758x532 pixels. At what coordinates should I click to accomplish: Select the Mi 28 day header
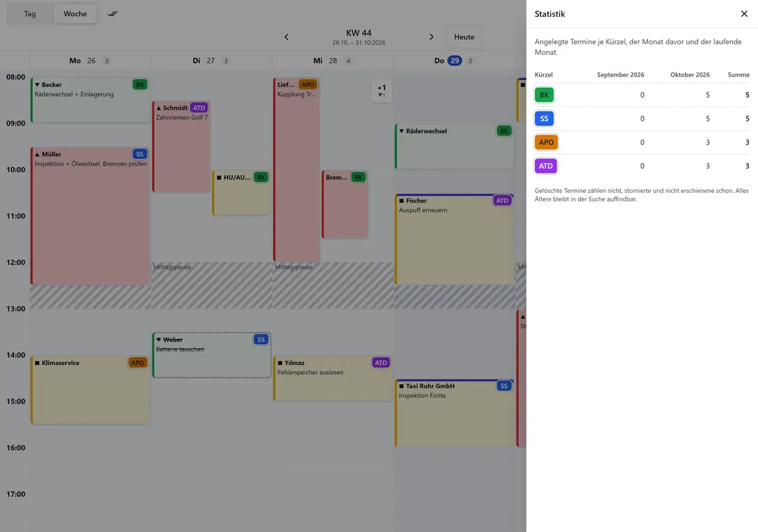point(333,61)
